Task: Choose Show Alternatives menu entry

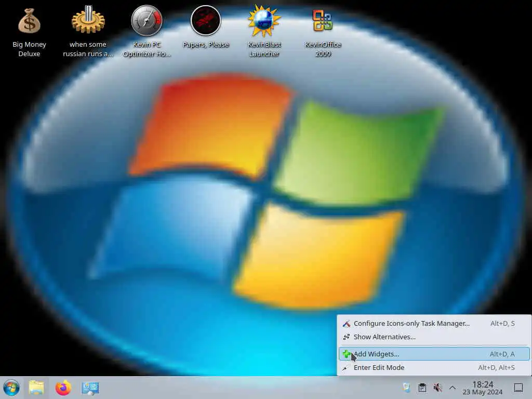Action: [434, 337]
